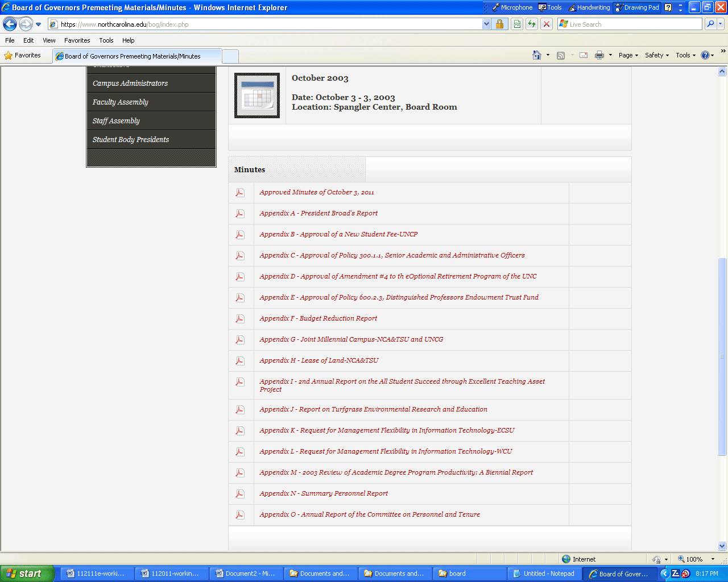This screenshot has height=582, width=728.
Task: Click the Forward navigation arrow button
Action: [26, 24]
